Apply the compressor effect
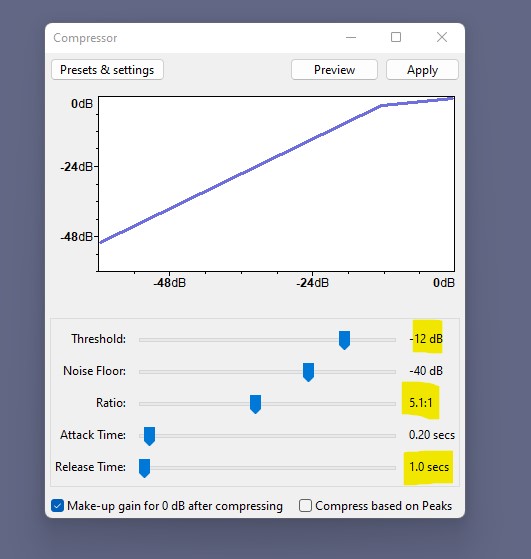Image resolution: width=531 pixels, height=559 pixels. coord(422,70)
